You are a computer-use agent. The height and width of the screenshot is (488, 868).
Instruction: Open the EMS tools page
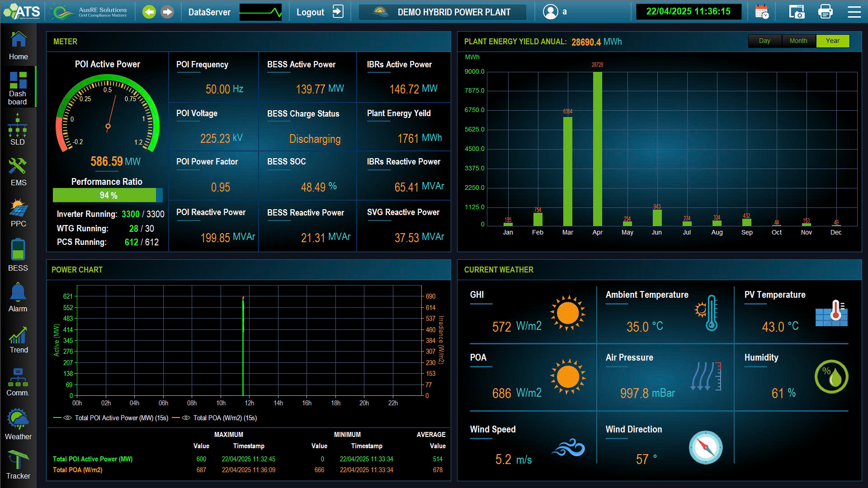[18, 172]
